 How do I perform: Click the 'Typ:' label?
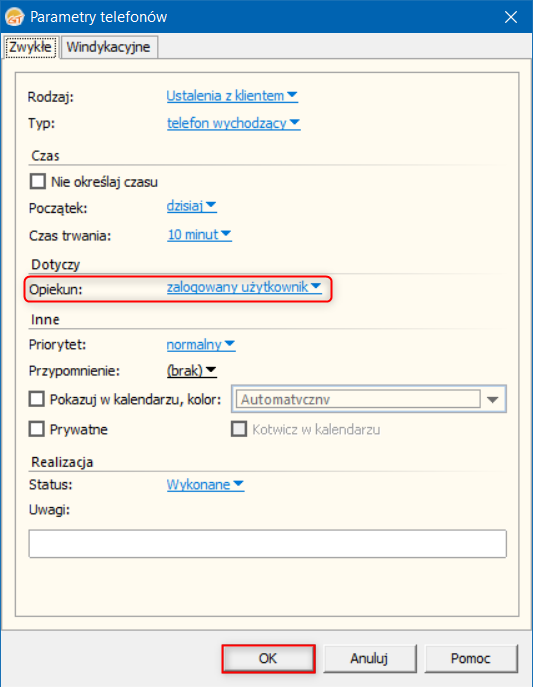coord(42,123)
